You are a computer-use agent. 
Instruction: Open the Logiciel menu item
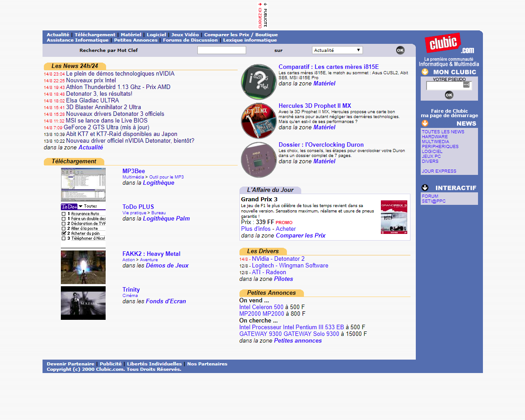156,34
